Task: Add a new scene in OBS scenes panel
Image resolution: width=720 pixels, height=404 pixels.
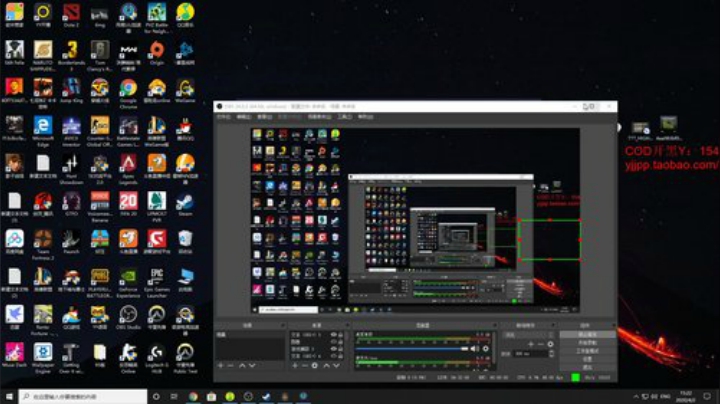Action: click(221, 365)
